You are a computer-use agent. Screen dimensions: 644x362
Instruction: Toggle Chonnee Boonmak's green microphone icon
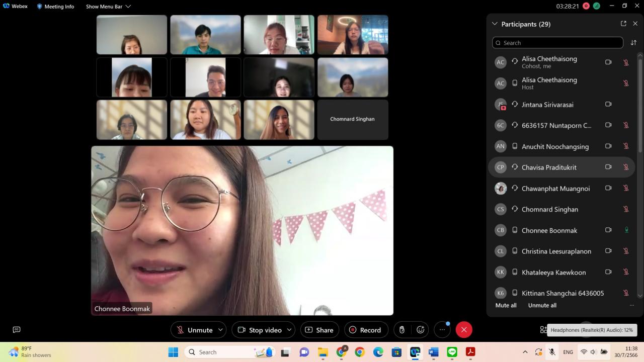(626, 230)
